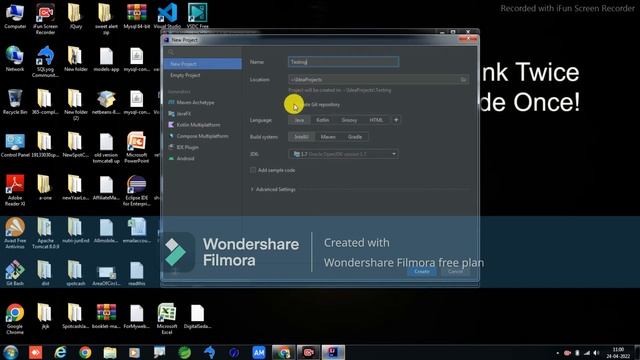Open Control Panel desktop icon
Image resolution: width=640 pixels, height=360 pixels.
click(15, 144)
